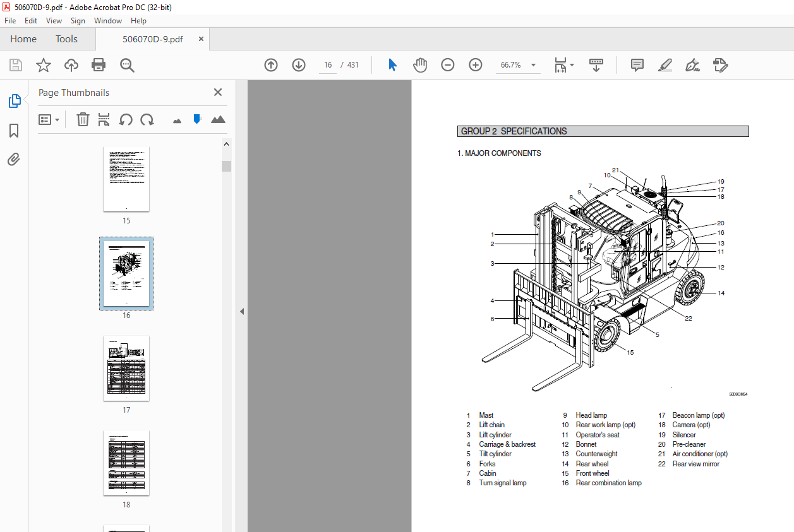Move the thumbnail size slider marker

(197, 119)
